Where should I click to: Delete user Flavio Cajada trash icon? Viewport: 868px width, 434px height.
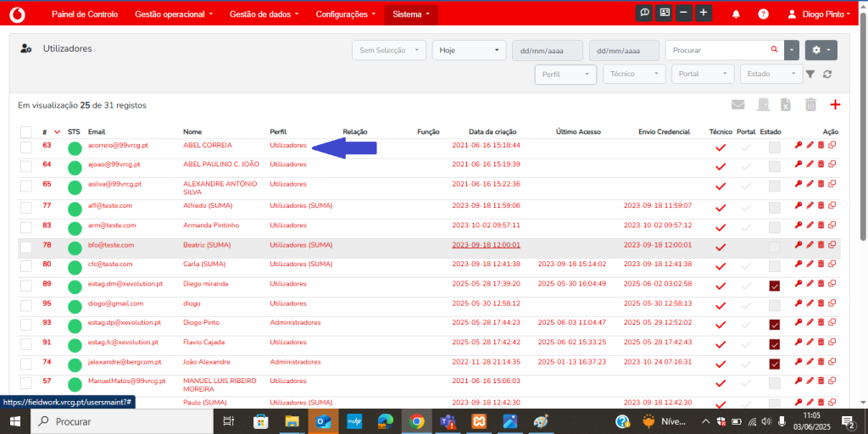(x=821, y=342)
